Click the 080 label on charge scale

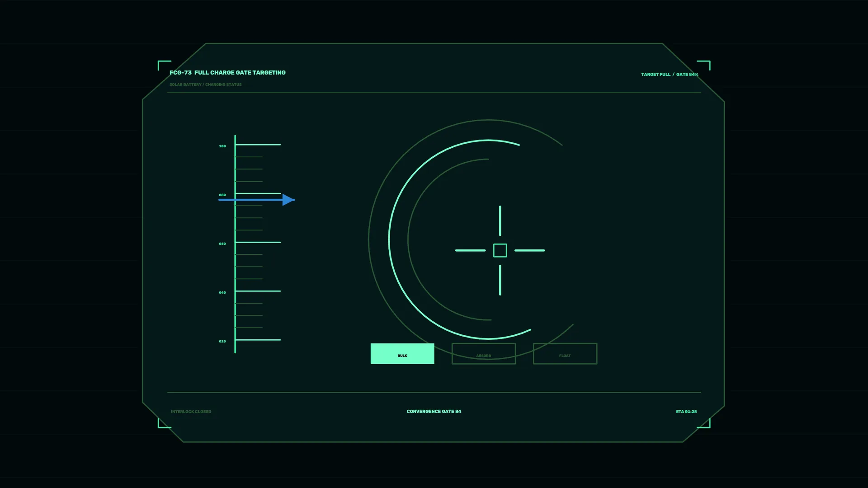tap(222, 195)
